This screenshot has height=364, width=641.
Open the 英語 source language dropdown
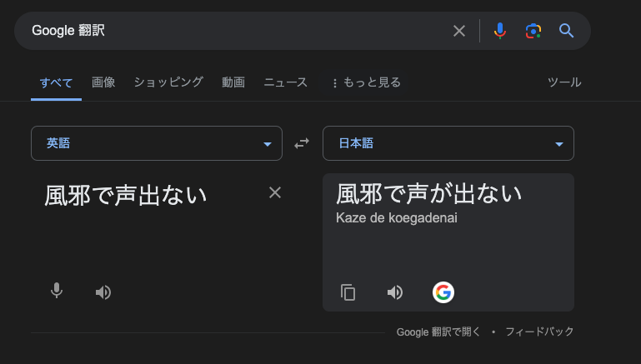pos(157,143)
